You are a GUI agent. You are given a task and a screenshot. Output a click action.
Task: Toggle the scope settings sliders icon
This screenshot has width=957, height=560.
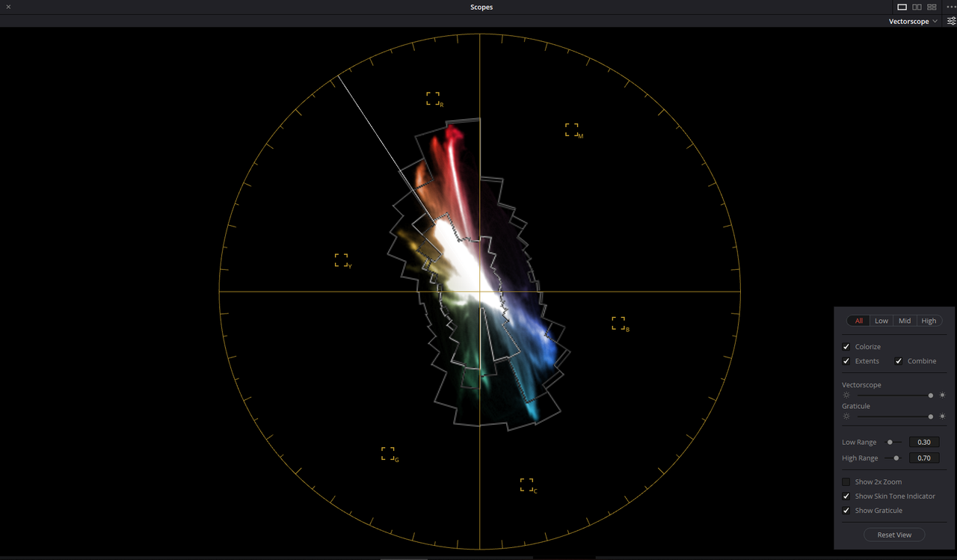point(951,22)
